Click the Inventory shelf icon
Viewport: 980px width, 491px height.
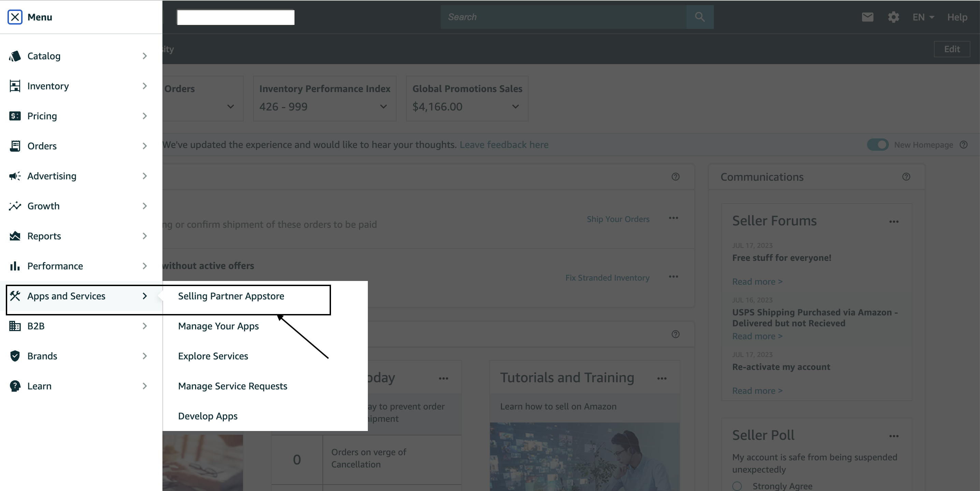pyautogui.click(x=15, y=86)
